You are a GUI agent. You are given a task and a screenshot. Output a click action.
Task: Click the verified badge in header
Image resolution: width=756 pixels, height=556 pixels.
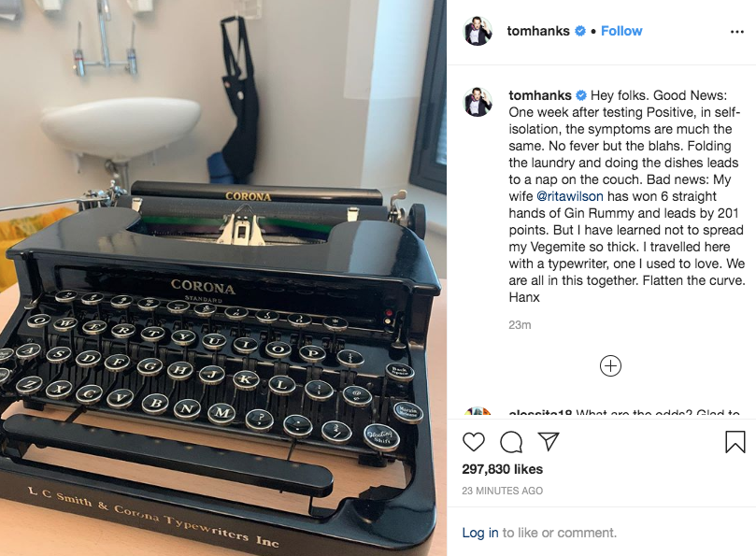pos(580,31)
